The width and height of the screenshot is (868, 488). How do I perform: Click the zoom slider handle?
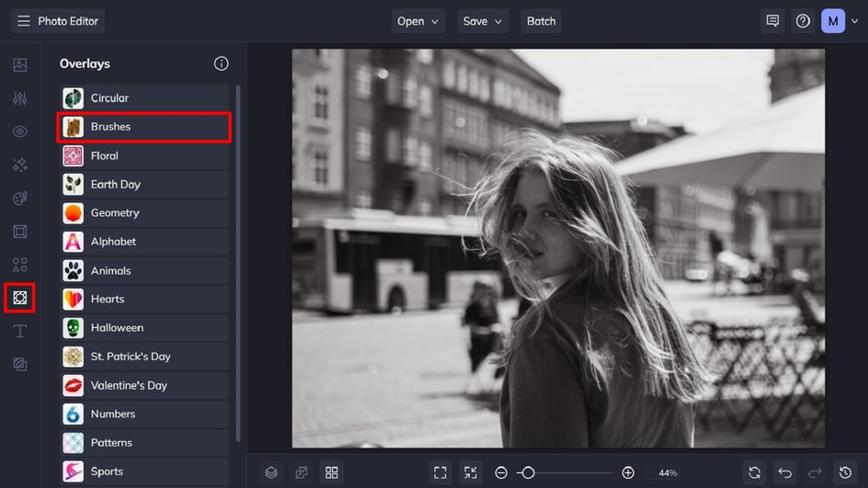528,472
